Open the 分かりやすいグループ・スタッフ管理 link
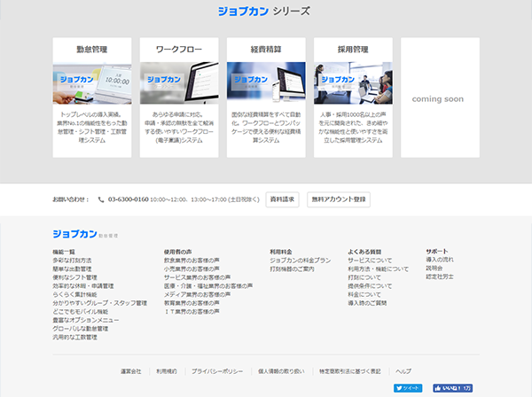This screenshot has width=532, height=397. coord(99,303)
